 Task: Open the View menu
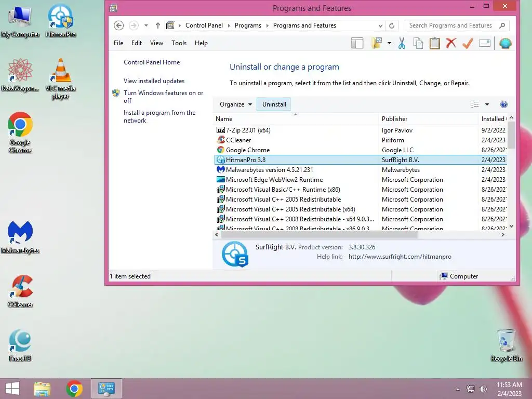[156, 43]
